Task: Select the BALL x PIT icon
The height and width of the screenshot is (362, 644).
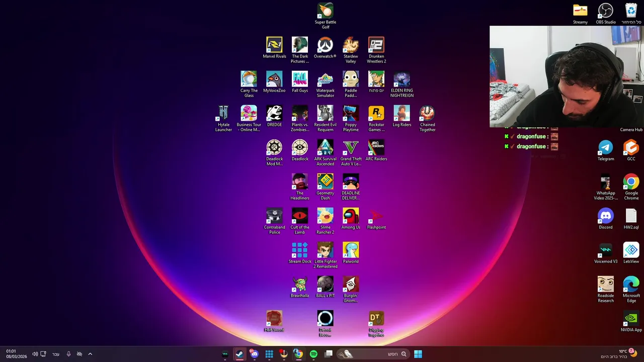Action: 325,287
